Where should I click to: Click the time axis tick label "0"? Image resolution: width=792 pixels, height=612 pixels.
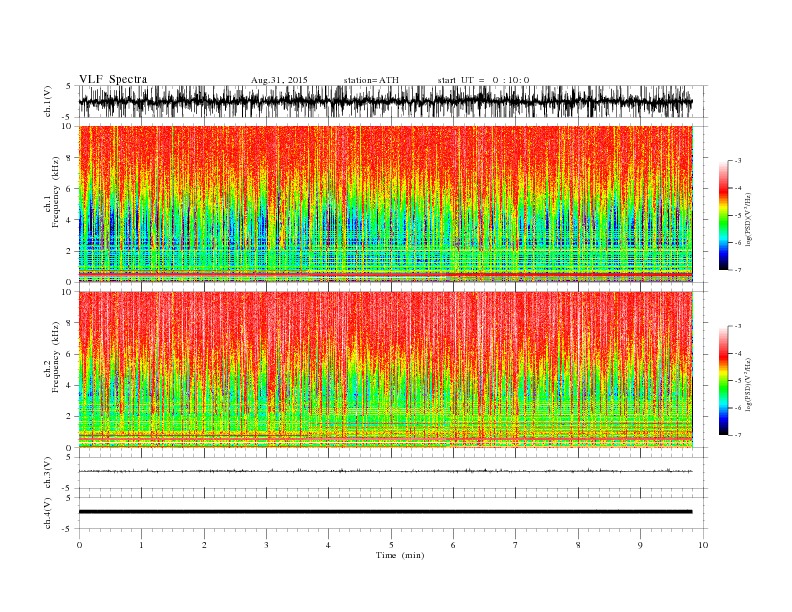click(x=79, y=545)
